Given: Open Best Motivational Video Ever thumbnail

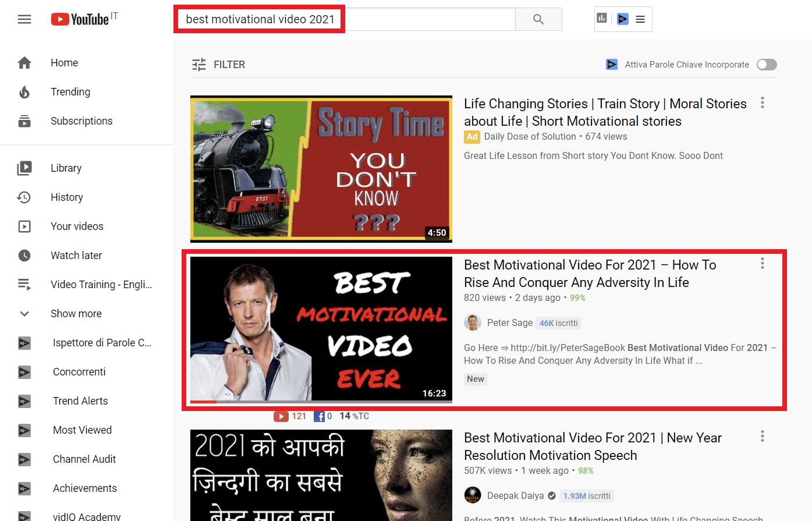Looking at the screenshot, I should coord(321,329).
